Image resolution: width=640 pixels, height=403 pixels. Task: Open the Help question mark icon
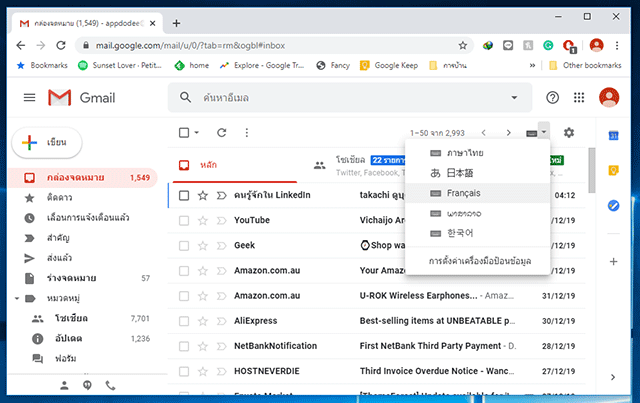[x=552, y=98]
